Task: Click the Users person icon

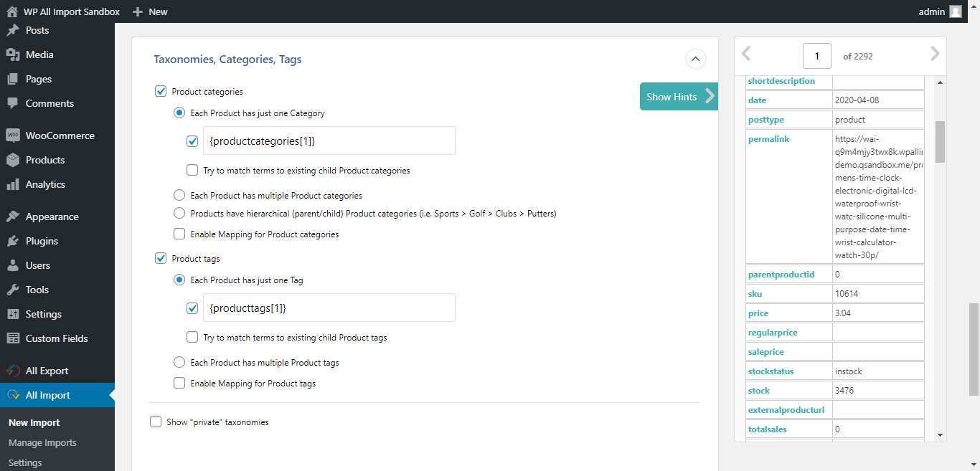Action: pos(12,265)
